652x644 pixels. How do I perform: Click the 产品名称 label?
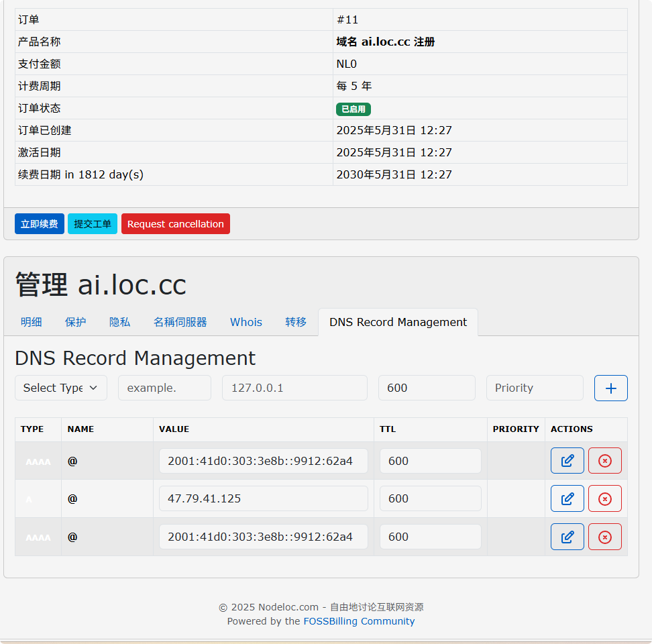coord(39,42)
